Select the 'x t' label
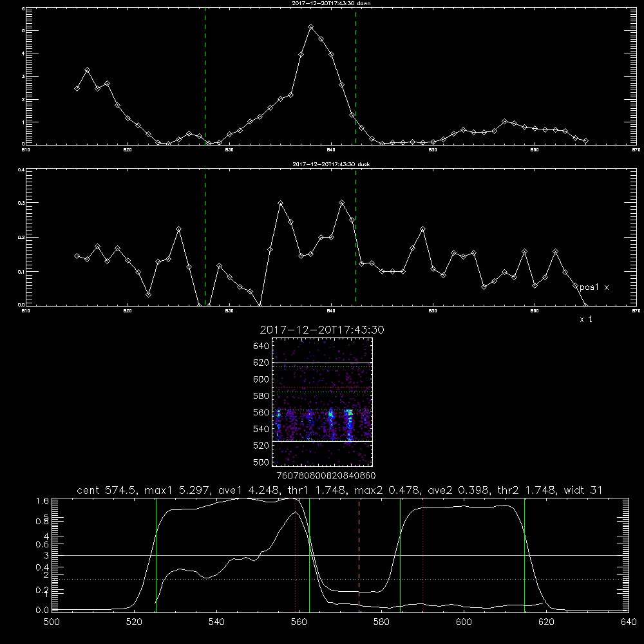Image resolution: width=644 pixels, height=644 pixels. 585,319
